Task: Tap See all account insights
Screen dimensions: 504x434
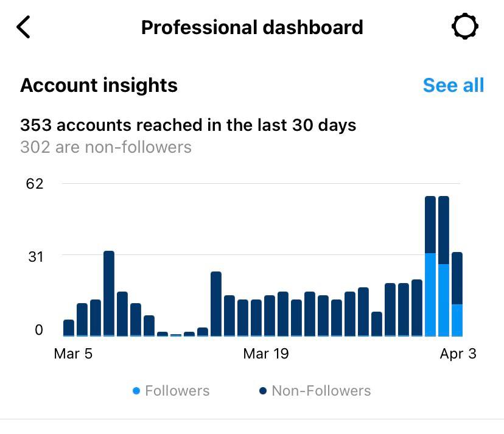Action: (x=453, y=85)
